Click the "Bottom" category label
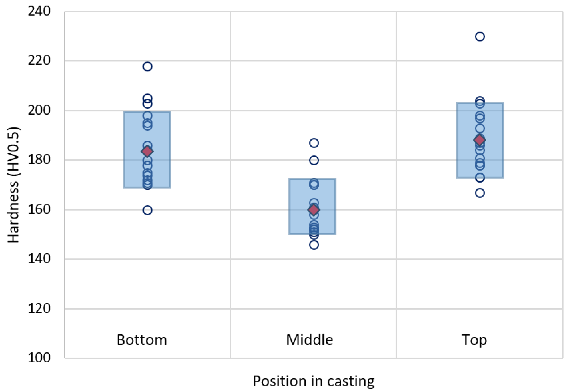The height and width of the screenshot is (392, 570). (x=142, y=340)
